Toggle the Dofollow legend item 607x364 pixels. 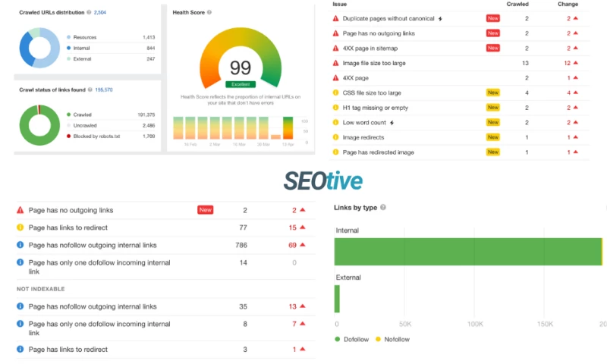354,339
